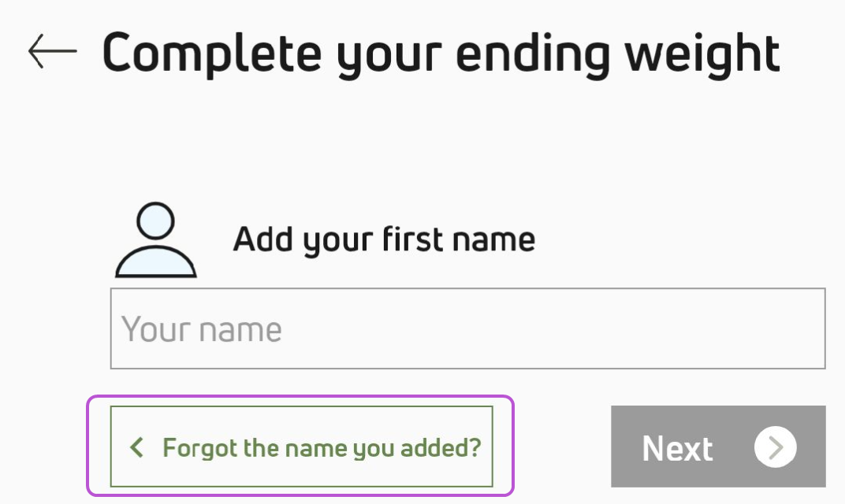
Task: Focus the Your name text field
Action: (x=467, y=328)
